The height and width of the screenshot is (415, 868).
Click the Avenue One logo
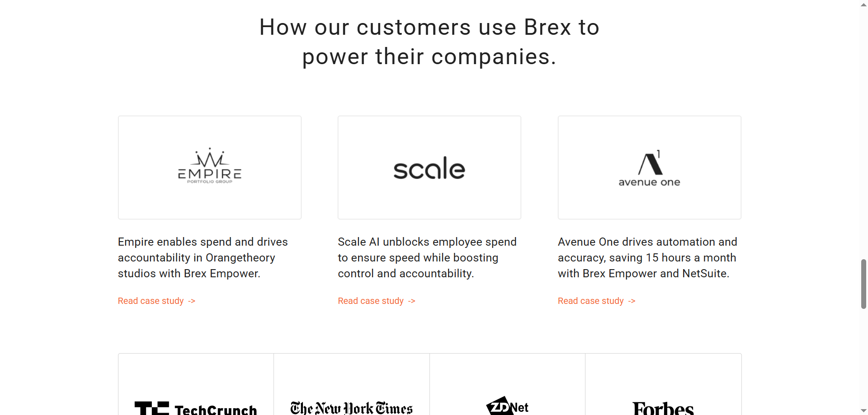point(649,168)
